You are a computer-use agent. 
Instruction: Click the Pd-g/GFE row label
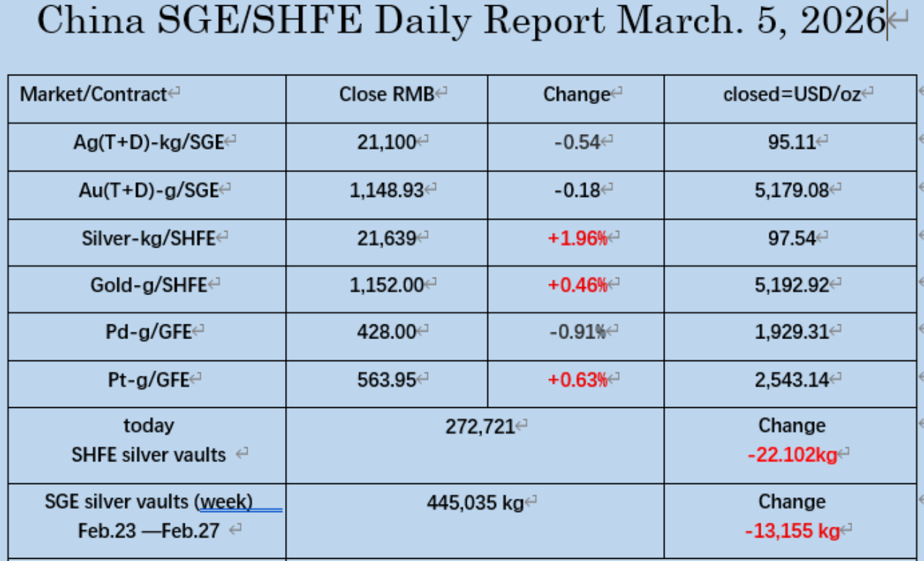[x=149, y=332]
